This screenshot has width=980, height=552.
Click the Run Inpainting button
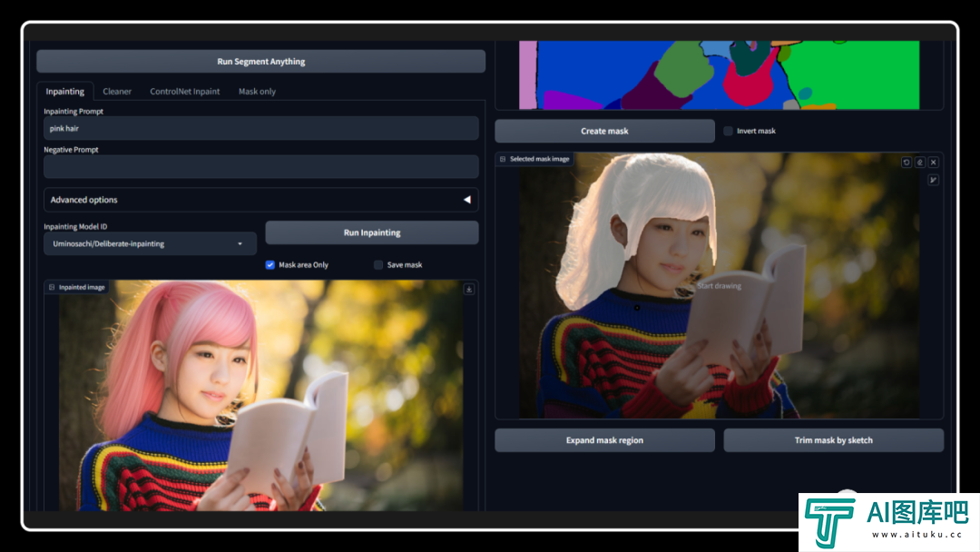click(372, 232)
